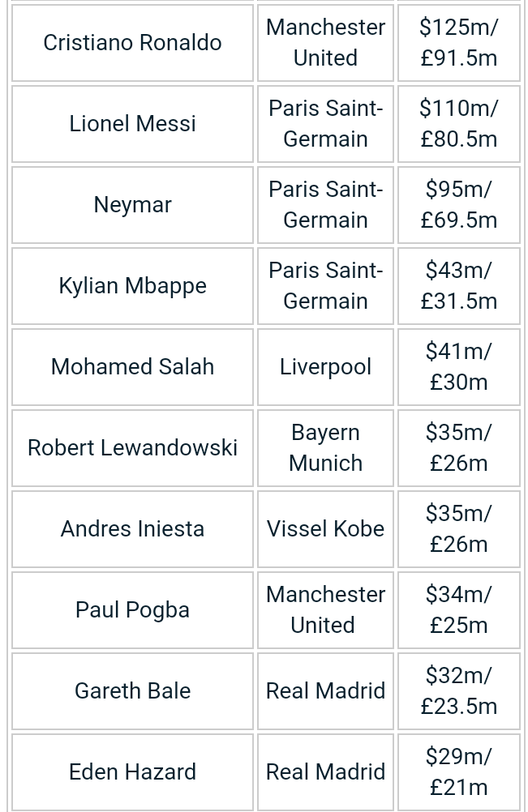Click the Paul Pogba name cell

133,610
